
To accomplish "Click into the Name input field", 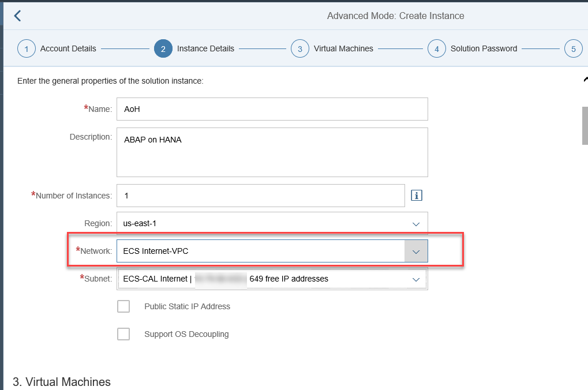I will pos(272,109).
